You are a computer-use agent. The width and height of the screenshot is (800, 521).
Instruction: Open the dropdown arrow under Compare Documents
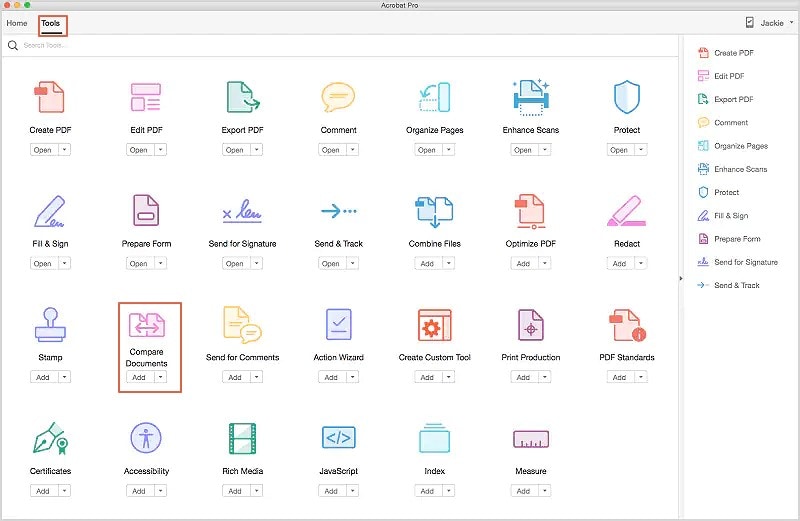click(x=160, y=378)
